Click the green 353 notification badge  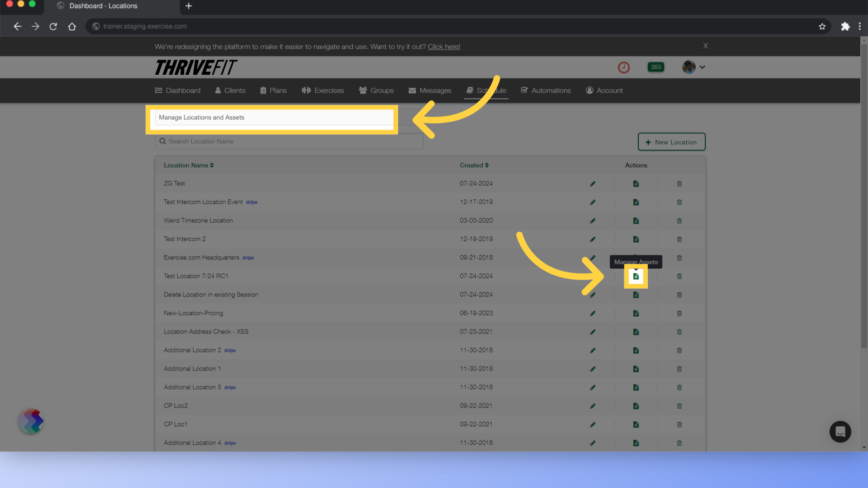coord(656,67)
